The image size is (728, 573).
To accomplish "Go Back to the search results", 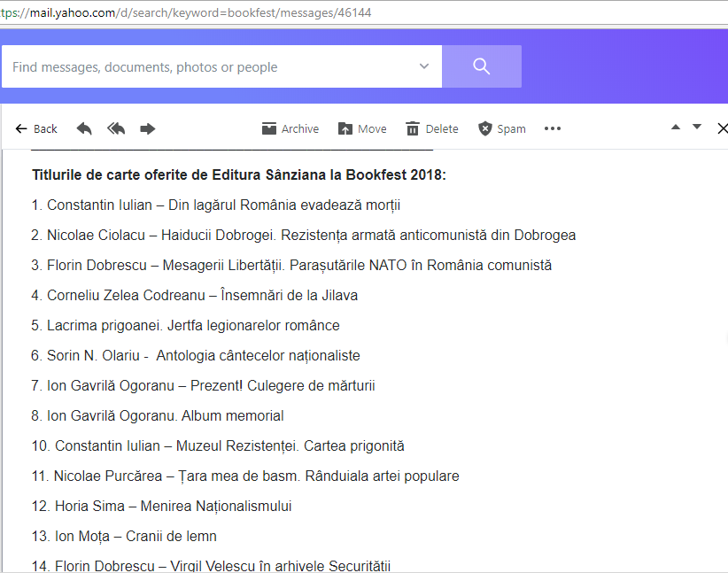I will click(36, 129).
